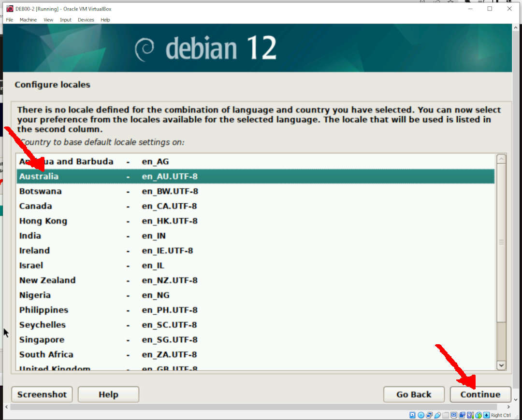Click the VM window bottom scroll-down arrow
522x420 pixels.
pyautogui.click(x=516, y=400)
